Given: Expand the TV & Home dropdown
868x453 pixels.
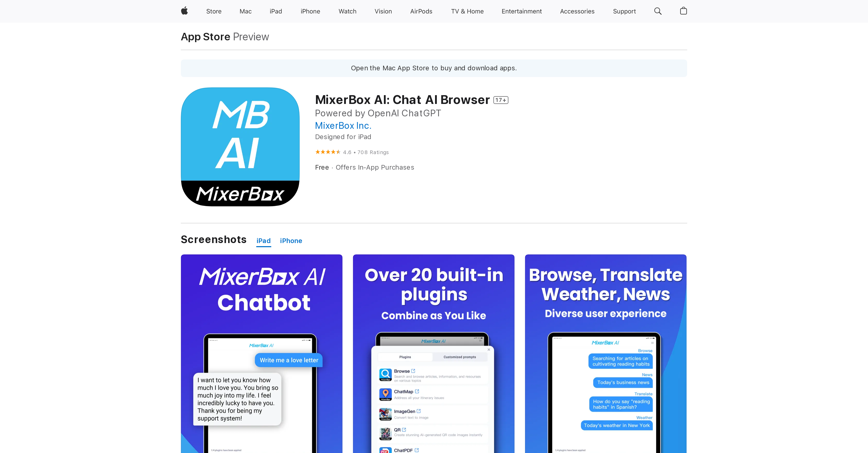Looking at the screenshot, I should [x=467, y=11].
